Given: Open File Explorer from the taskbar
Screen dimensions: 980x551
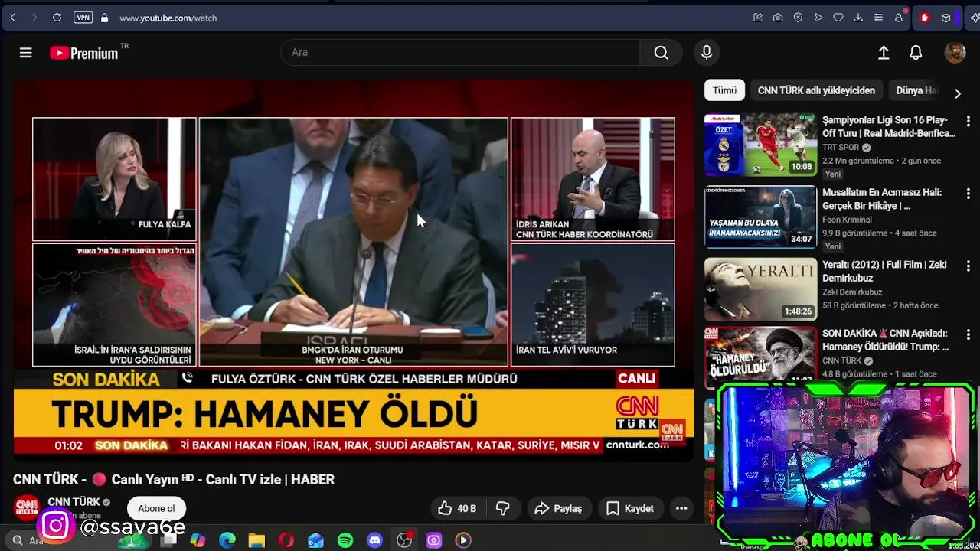Looking at the screenshot, I should pos(256,540).
